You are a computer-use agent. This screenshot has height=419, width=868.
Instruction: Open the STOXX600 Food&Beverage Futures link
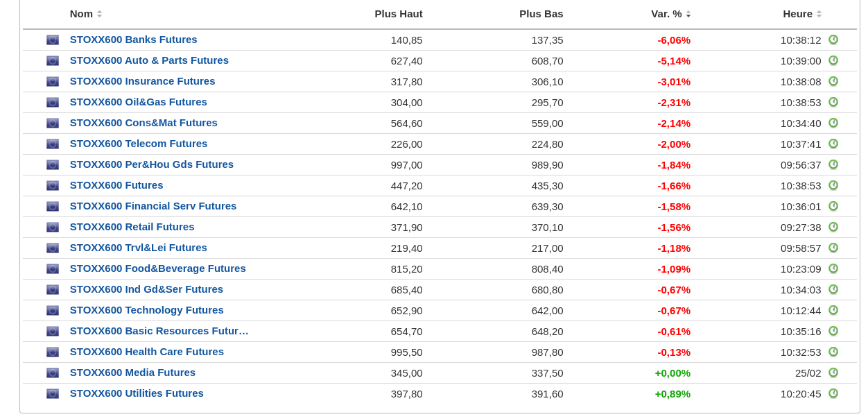(157, 268)
